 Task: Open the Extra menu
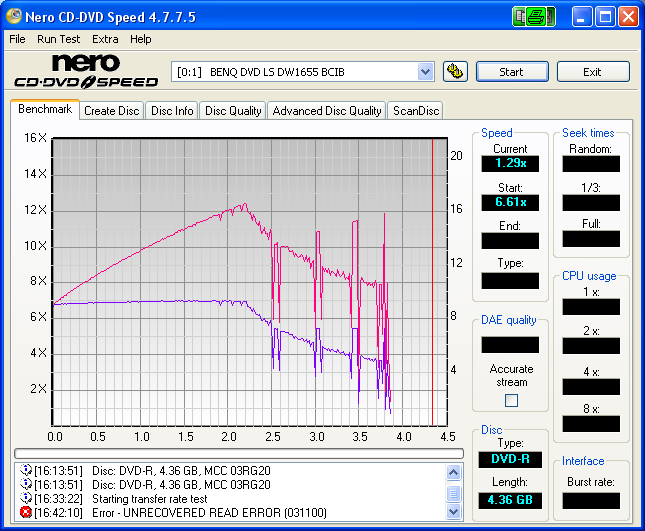pyautogui.click(x=105, y=39)
